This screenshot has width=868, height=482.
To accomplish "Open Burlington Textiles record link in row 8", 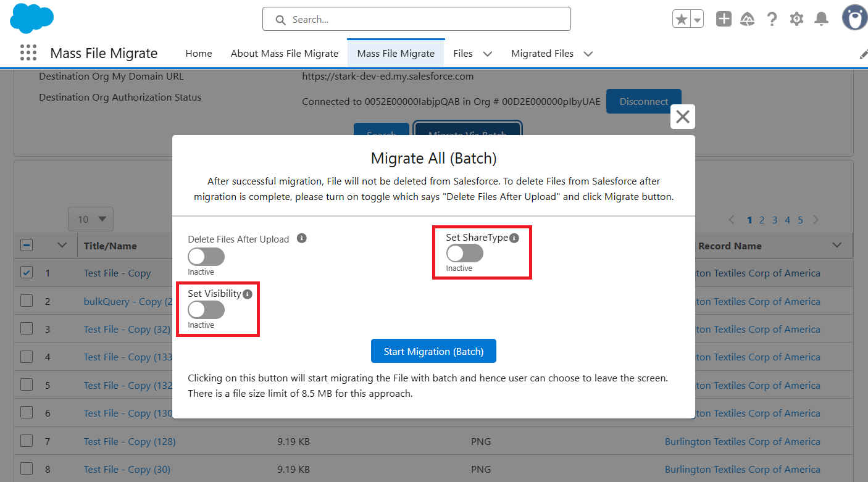I will 743,470.
